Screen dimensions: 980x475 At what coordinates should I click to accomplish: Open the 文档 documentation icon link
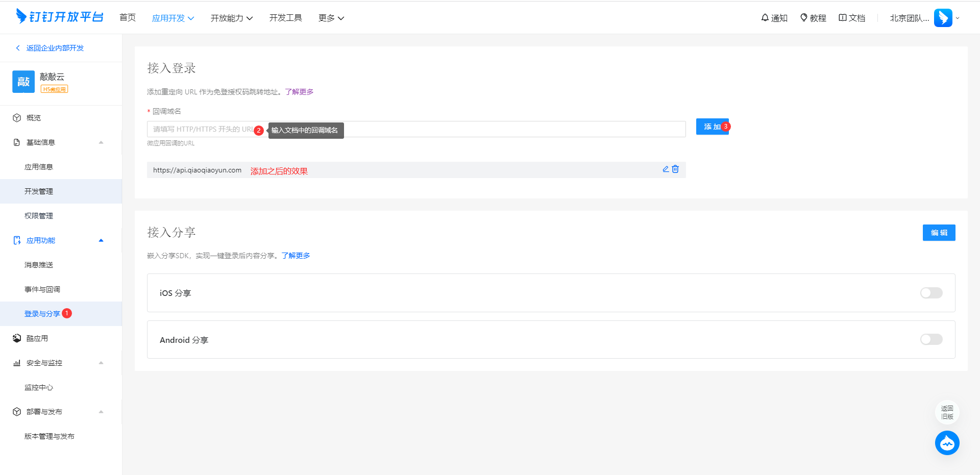pos(851,18)
